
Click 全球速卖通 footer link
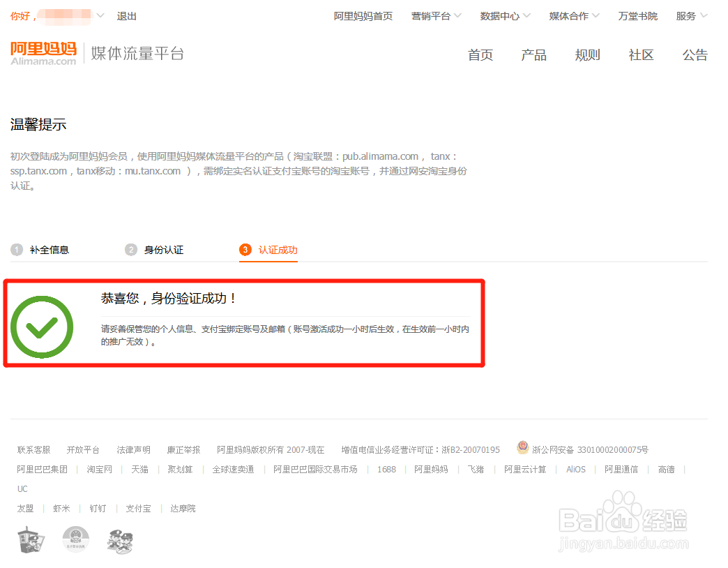click(233, 469)
